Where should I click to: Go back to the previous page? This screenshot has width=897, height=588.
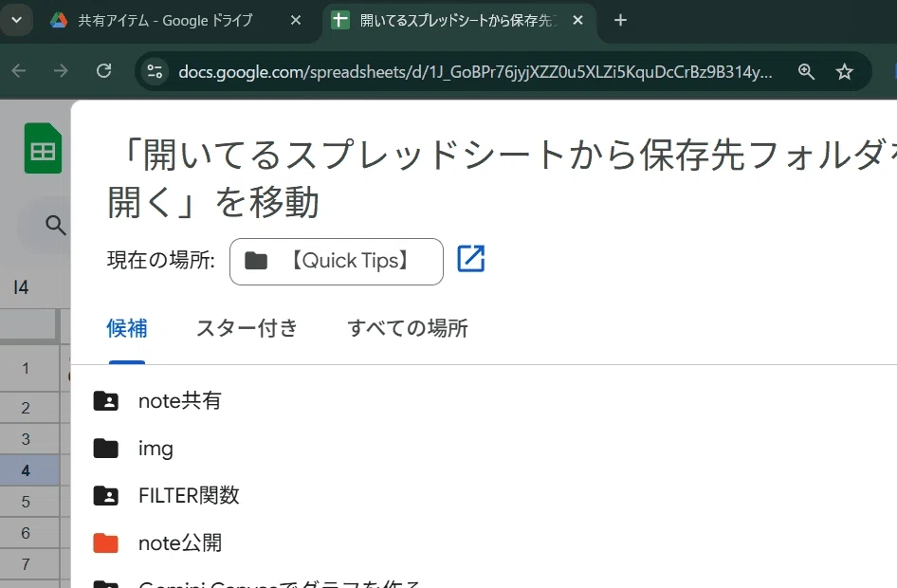[19, 71]
